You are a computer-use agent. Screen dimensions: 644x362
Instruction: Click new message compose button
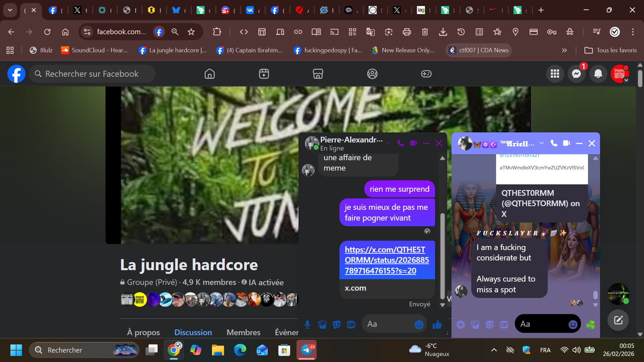point(618,320)
